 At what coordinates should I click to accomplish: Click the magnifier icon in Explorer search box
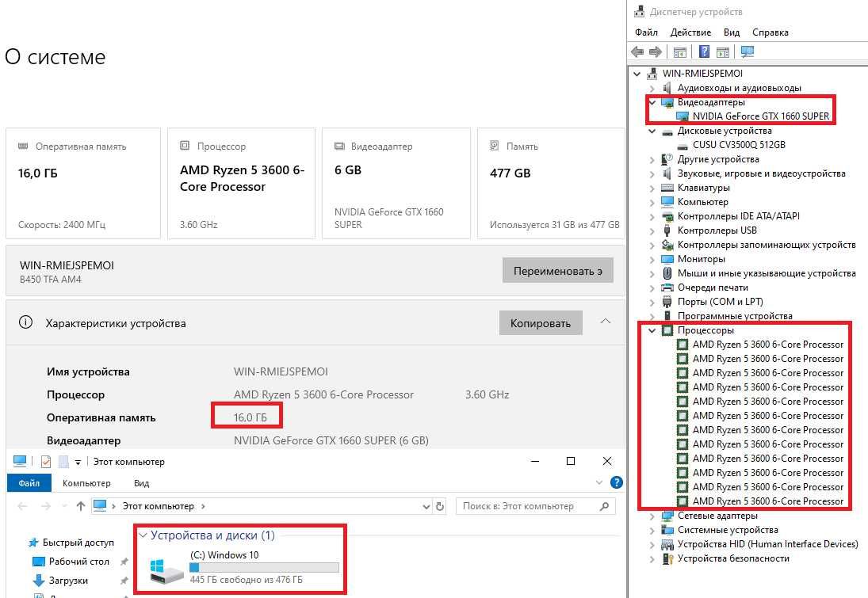[605, 506]
